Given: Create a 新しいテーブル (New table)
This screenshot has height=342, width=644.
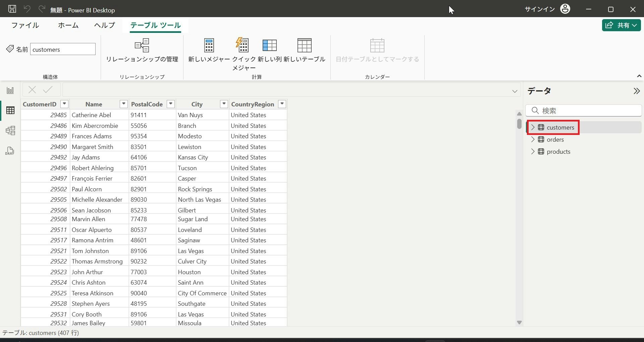Looking at the screenshot, I should tap(305, 50).
